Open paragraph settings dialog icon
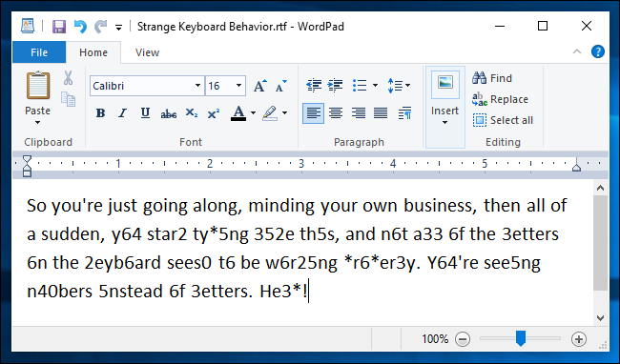Screen dimensions: 620x364 coord(404,113)
